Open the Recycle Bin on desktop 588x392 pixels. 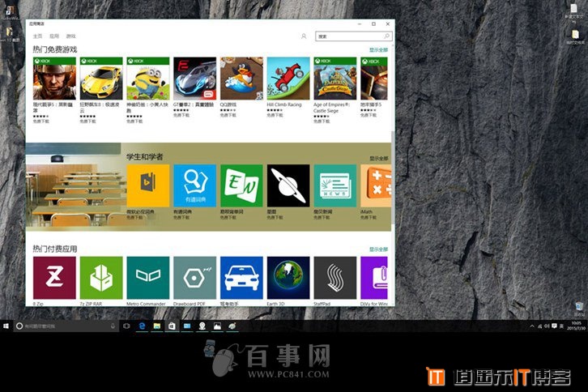(x=579, y=309)
